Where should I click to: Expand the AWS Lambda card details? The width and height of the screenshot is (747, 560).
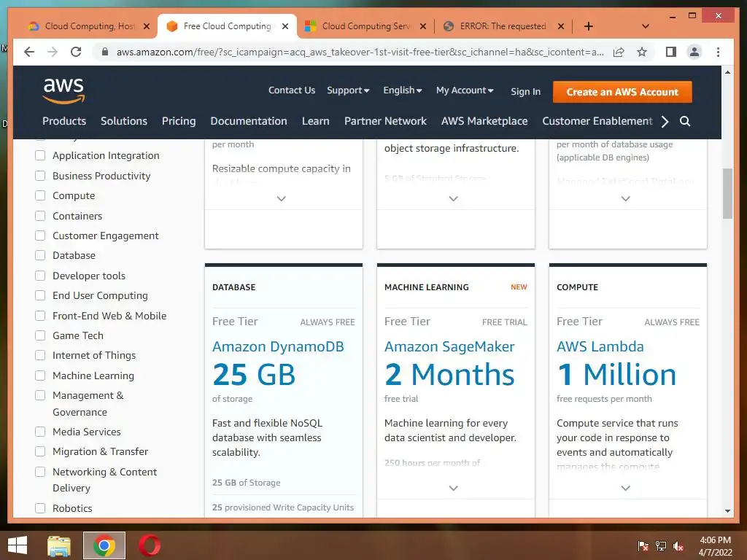point(625,488)
